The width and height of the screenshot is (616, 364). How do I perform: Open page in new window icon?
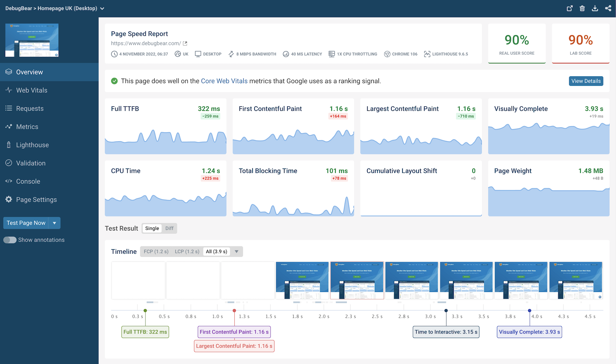tap(569, 8)
